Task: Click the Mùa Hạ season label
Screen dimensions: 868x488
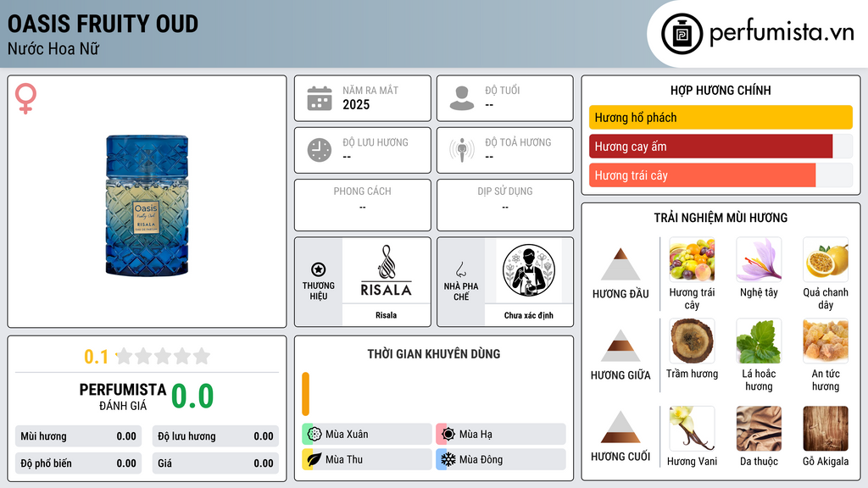Action: 476,435
